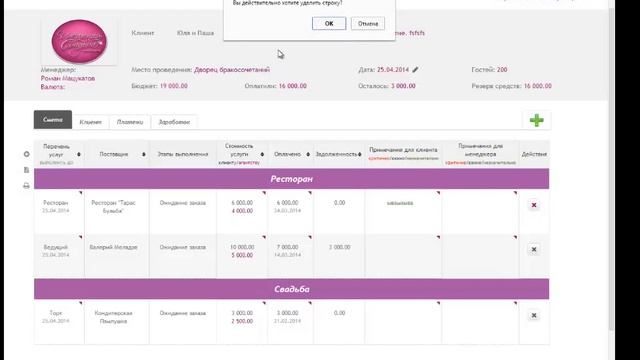Click reserve funds value 16 000.00

(x=538, y=86)
